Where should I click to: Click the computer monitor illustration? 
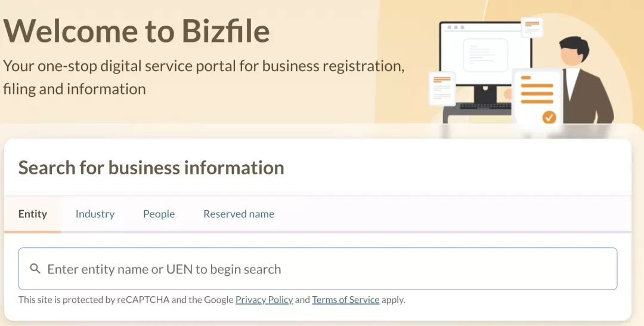[x=485, y=61]
